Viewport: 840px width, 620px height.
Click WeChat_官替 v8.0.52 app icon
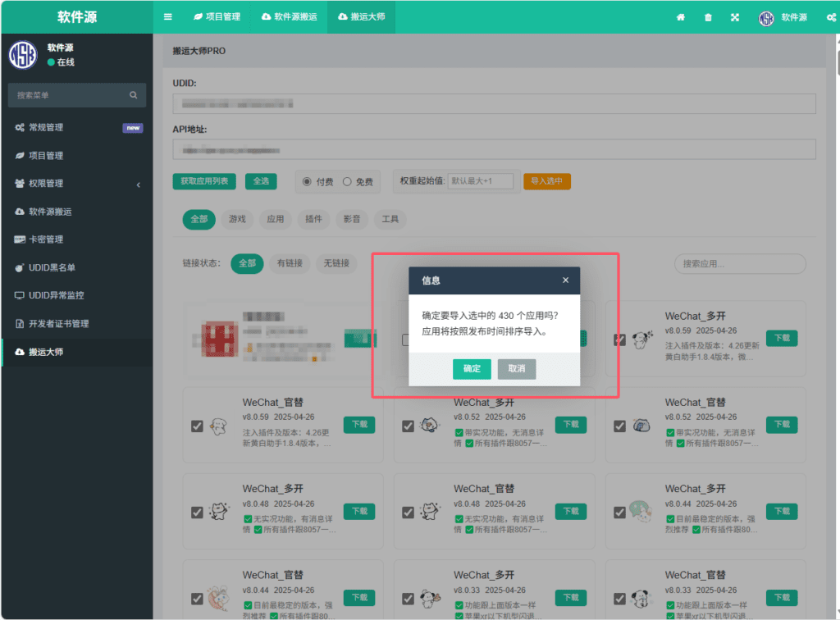click(641, 426)
